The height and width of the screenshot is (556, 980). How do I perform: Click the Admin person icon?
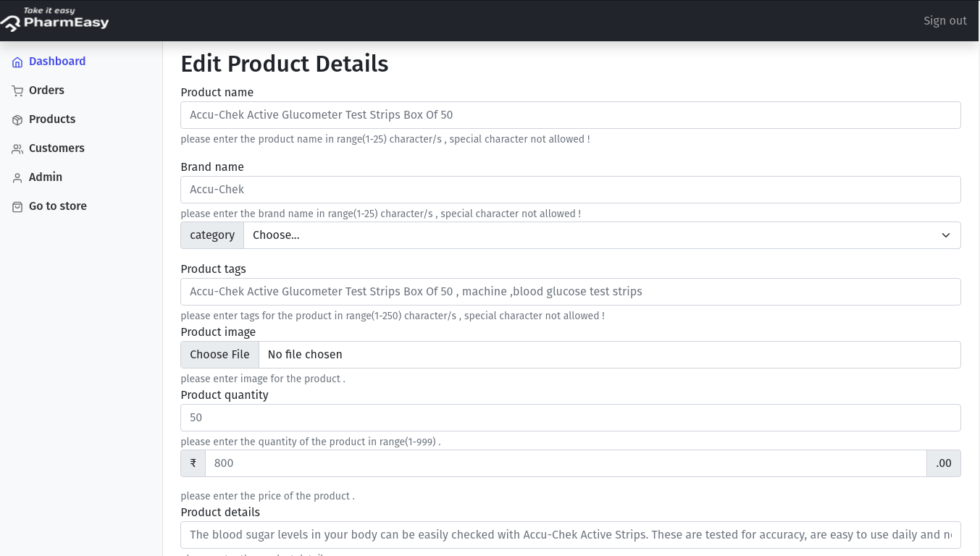coord(17,178)
